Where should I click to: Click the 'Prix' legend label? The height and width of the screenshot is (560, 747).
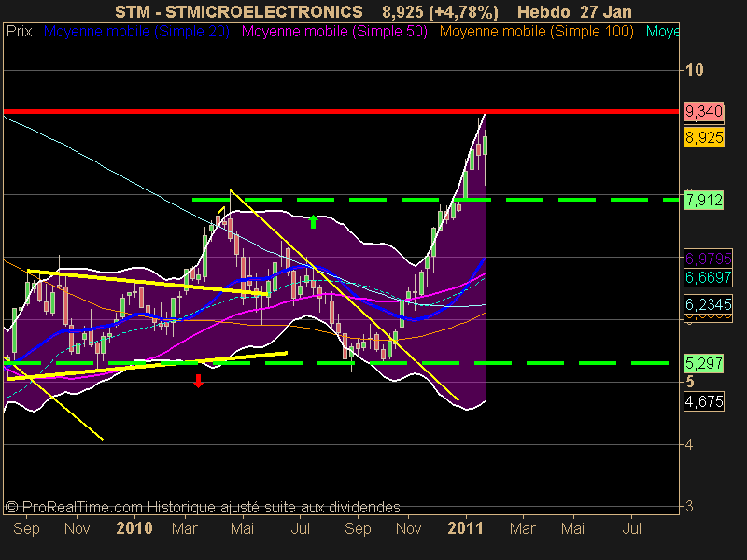[x=19, y=32]
